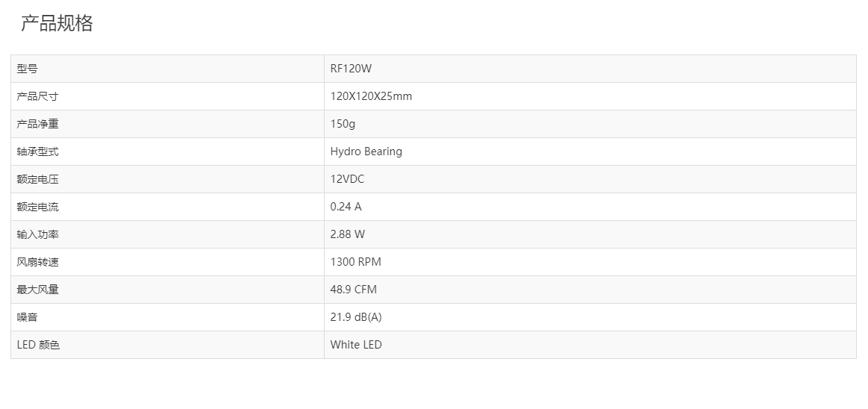Select the 12VDC voltage value
Screen dimensions: 868x409
click(x=347, y=179)
